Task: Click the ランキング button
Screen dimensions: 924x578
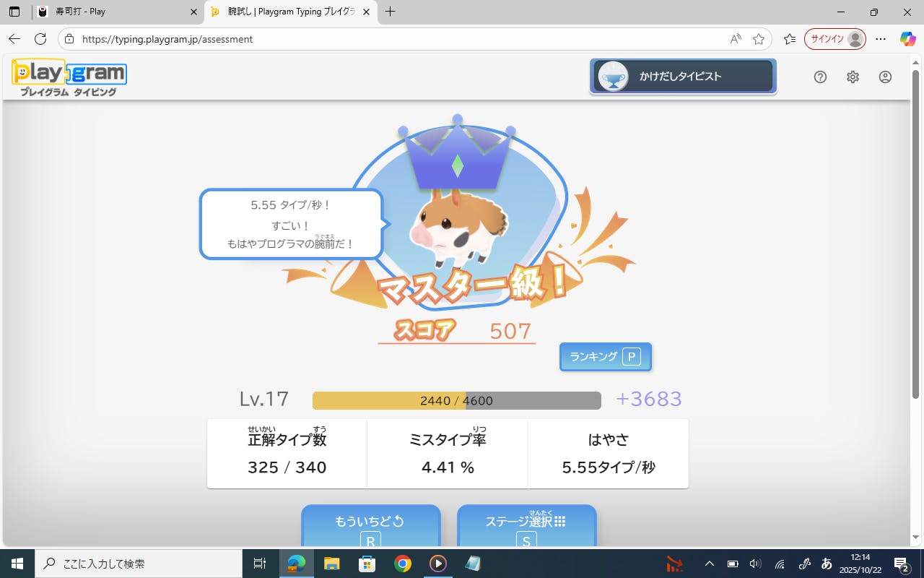Action: pos(605,357)
